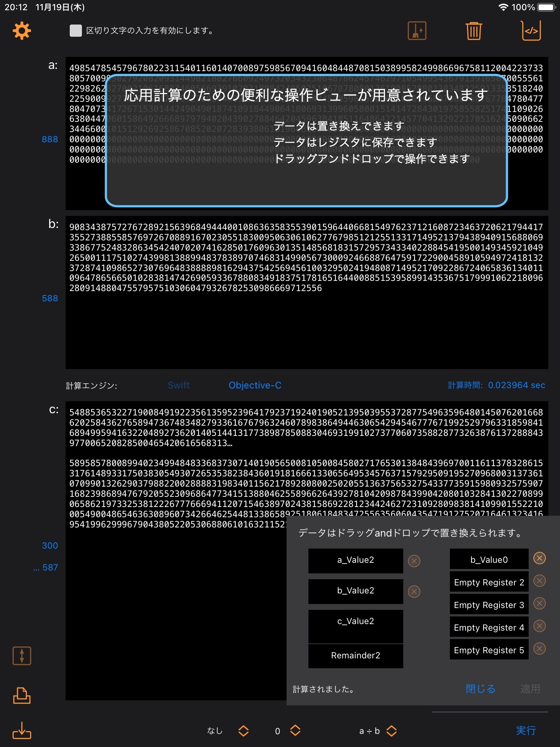Tap the export tray icon

(x=22, y=696)
